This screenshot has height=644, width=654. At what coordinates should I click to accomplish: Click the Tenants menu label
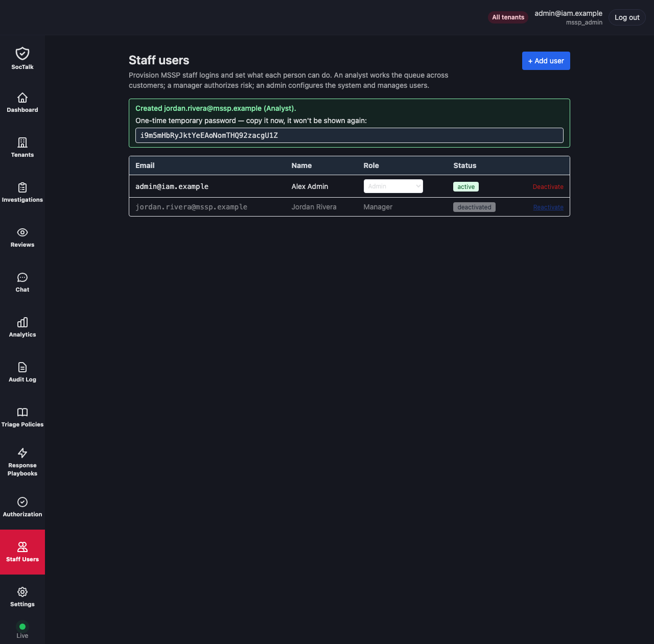pyautogui.click(x=22, y=155)
